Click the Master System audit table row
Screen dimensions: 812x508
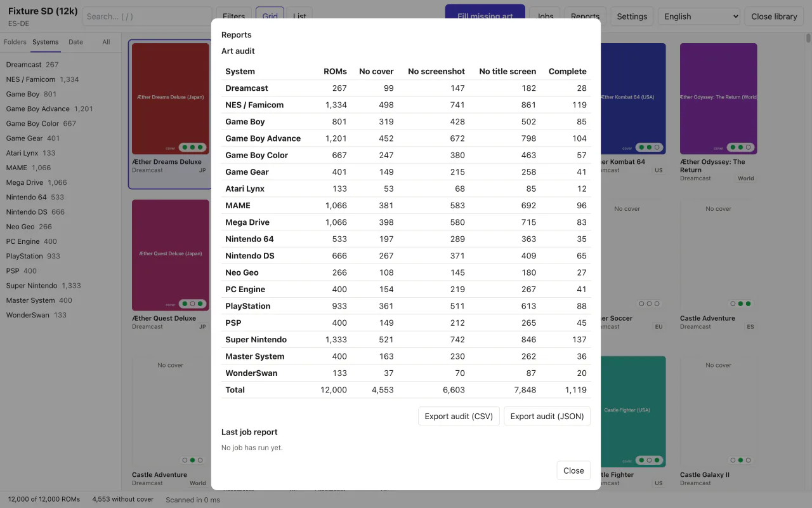tap(406, 356)
